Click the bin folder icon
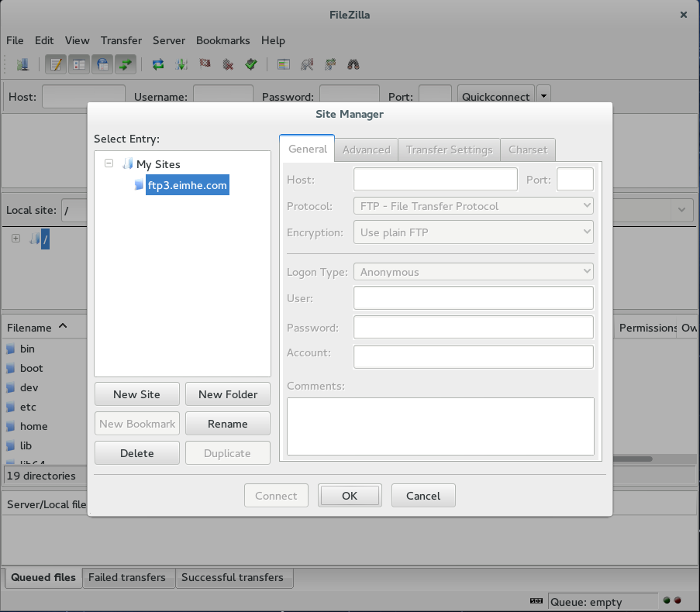 pos(11,349)
